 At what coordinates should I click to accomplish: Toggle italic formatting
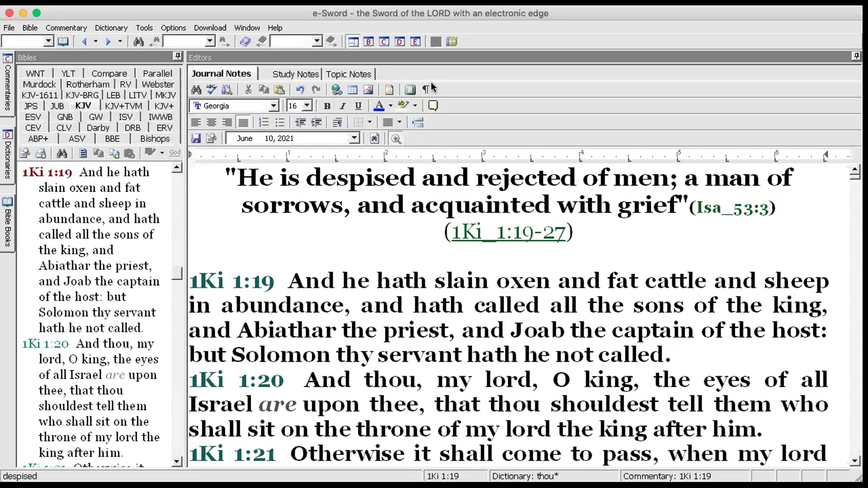point(342,106)
